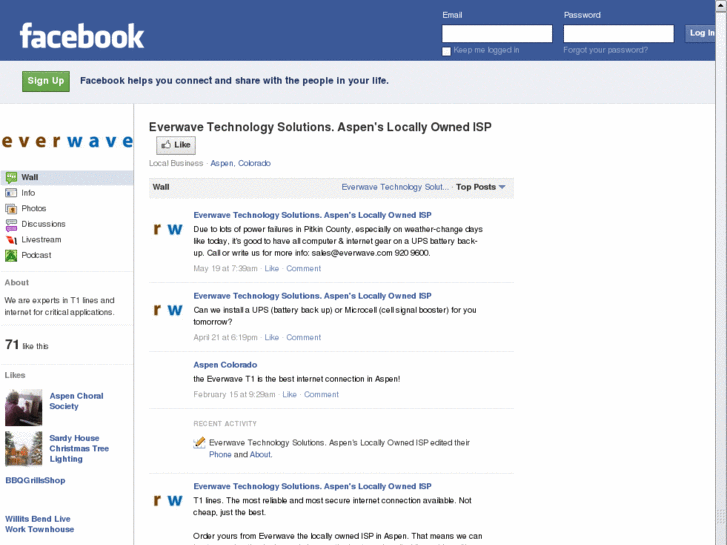Open the Forgot your password link
The image size is (727, 545).
[x=605, y=50]
